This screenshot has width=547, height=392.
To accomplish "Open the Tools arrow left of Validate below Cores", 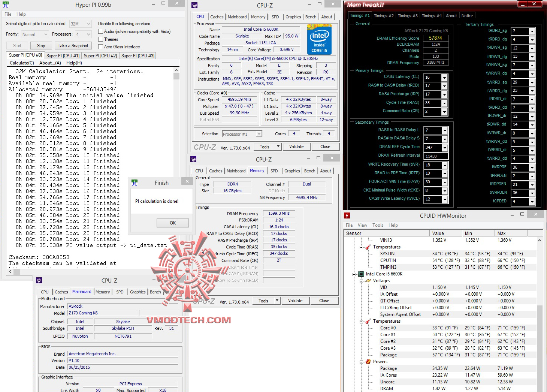I will 278,147.
